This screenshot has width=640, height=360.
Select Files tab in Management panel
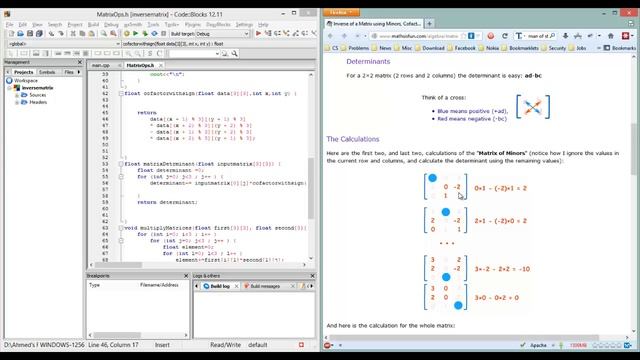69,72
